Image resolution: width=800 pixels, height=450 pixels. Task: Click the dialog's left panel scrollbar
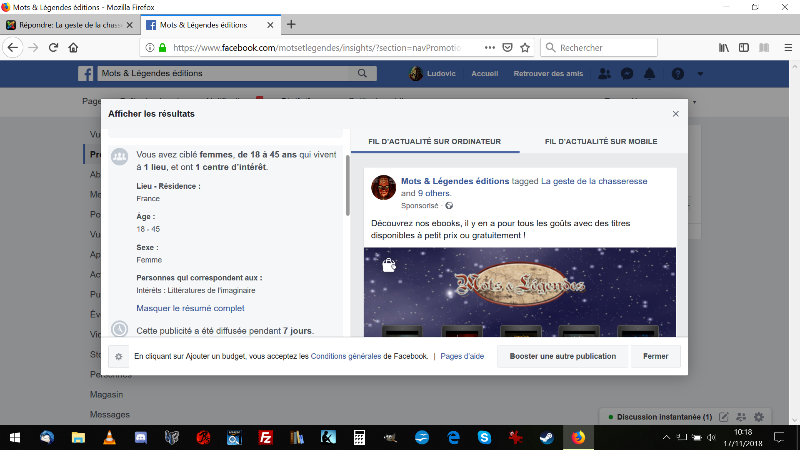(x=347, y=185)
